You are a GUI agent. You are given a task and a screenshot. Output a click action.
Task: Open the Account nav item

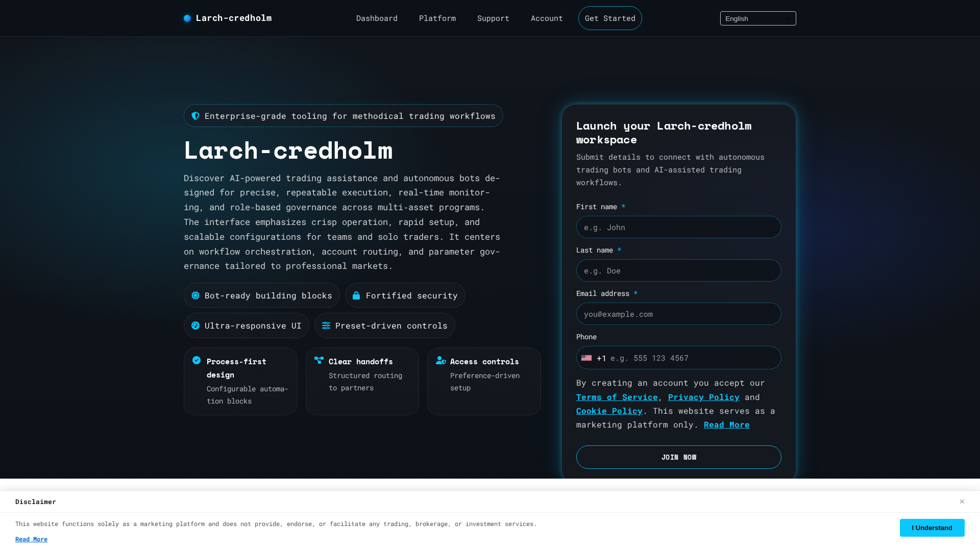click(547, 18)
